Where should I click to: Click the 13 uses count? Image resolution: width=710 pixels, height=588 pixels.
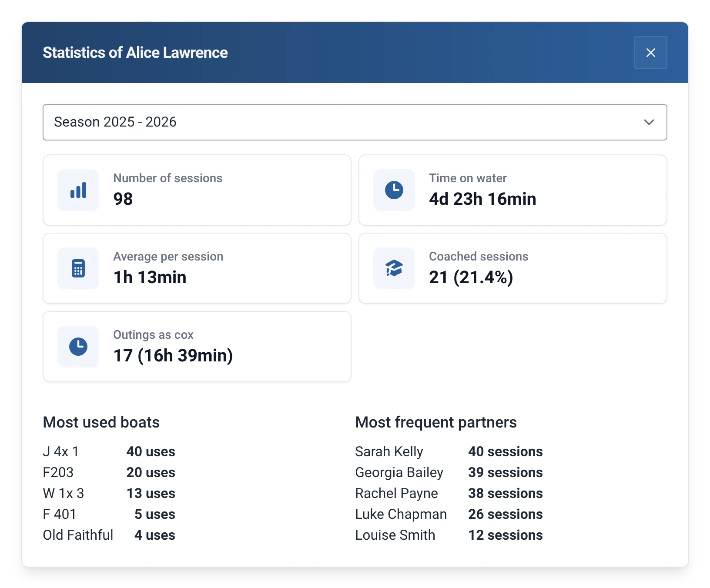[x=151, y=493]
